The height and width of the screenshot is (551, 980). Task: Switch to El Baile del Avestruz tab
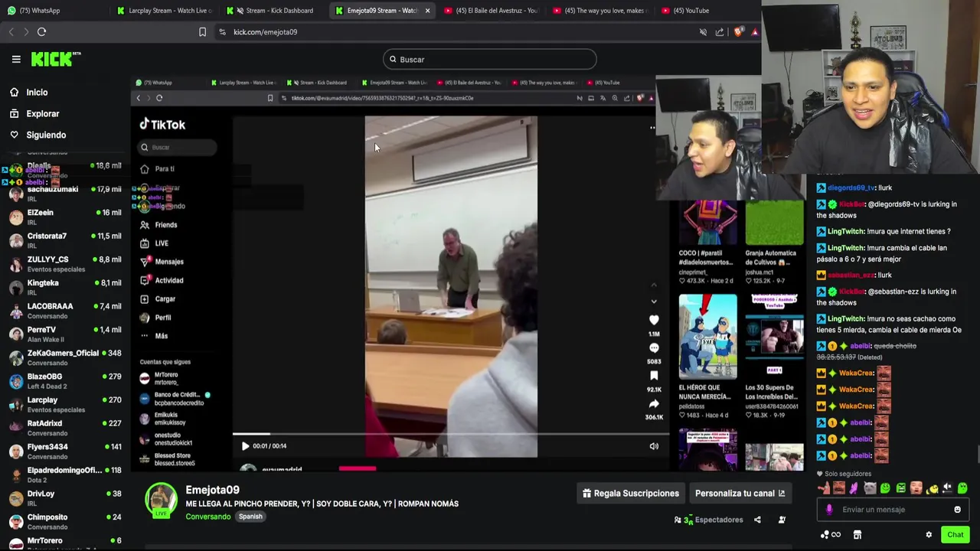point(492,11)
